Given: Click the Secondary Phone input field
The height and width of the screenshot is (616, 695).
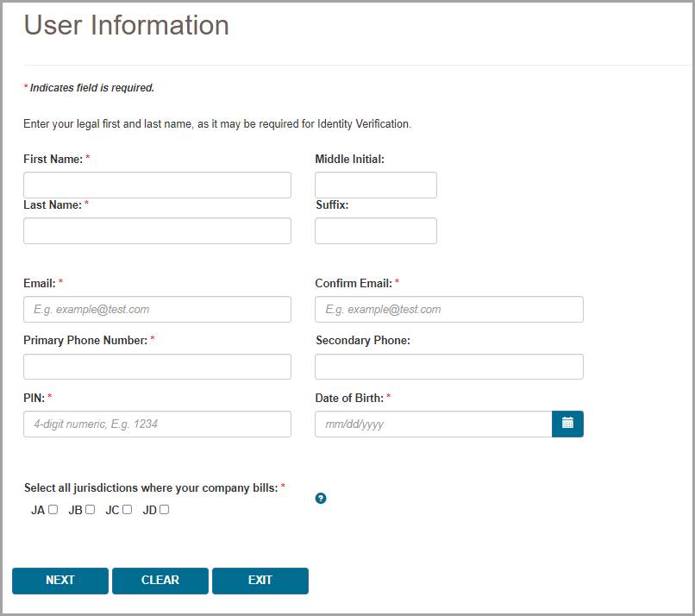Looking at the screenshot, I should click(448, 367).
